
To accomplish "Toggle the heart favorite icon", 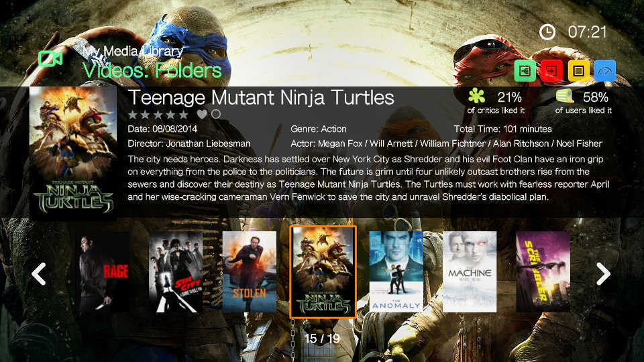I will 202,114.
